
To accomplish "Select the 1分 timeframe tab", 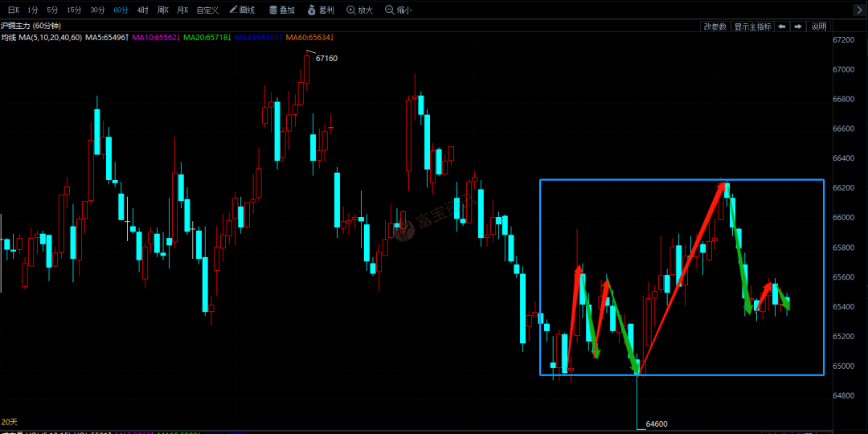I will click(33, 10).
